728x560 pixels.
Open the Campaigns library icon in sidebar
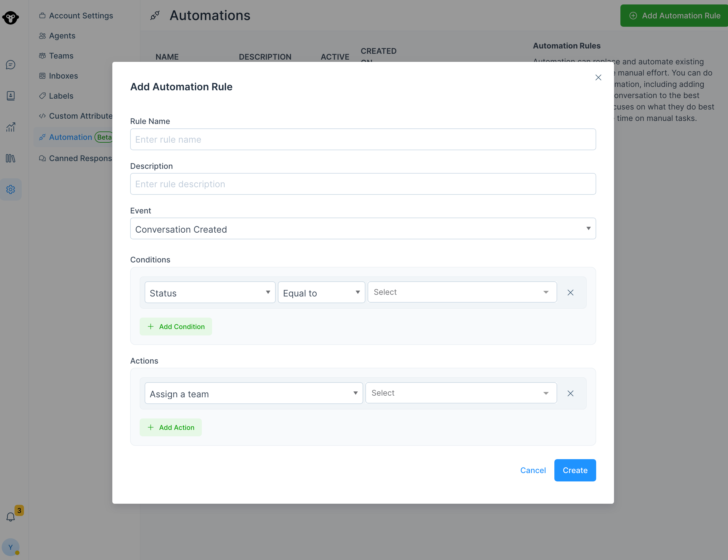pyautogui.click(x=11, y=158)
